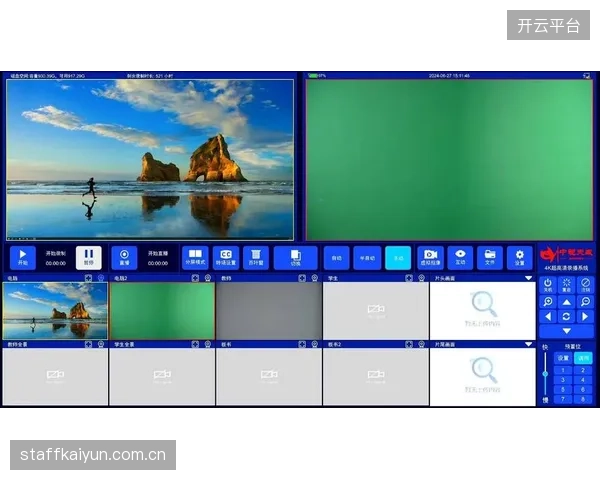600x480 pixels.
Task: Click camera control icon on 教师 header
Action: coord(315,278)
